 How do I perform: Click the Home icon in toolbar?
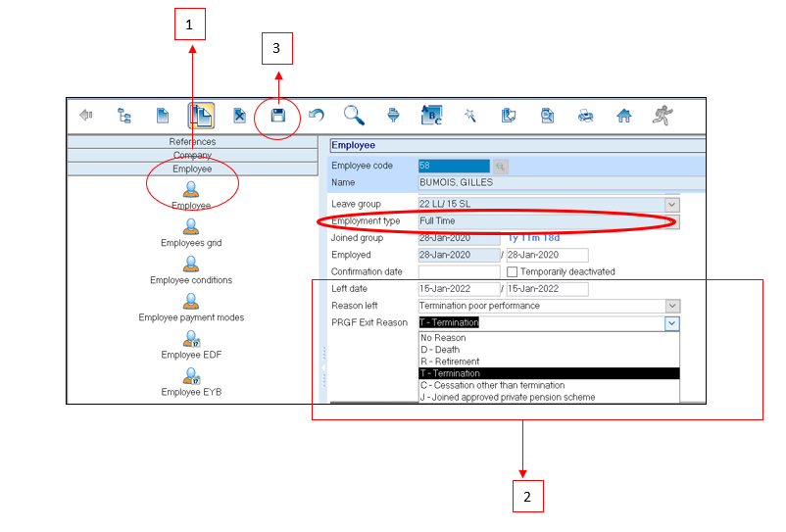pos(623,115)
